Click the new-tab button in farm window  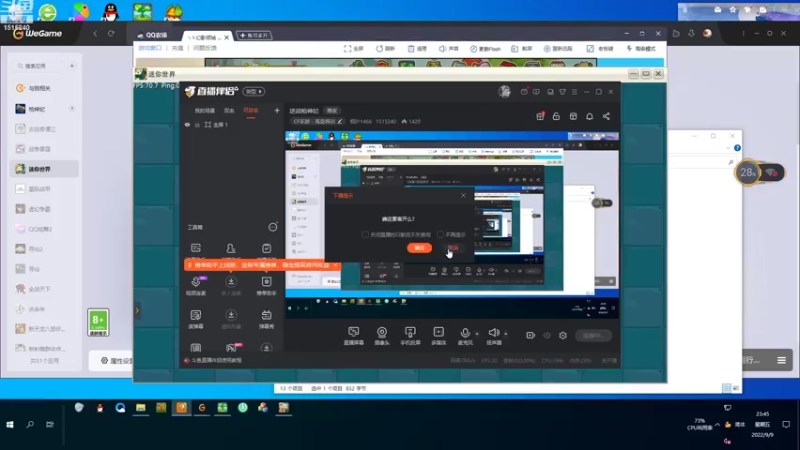coord(255,35)
